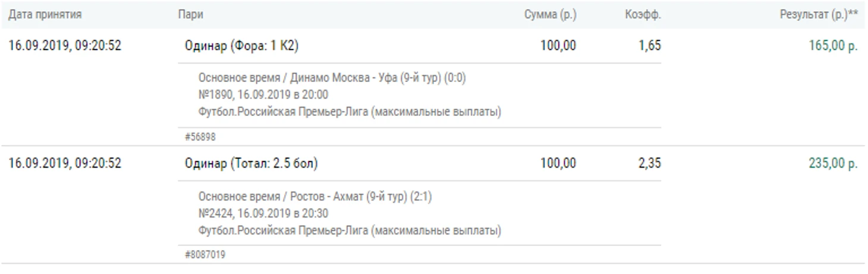Image resolution: width=868 pixels, height=274 pixels.
Task: Open the Одинар (Тотал: 2.5 бол) bet title
Action: [x=251, y=163]
